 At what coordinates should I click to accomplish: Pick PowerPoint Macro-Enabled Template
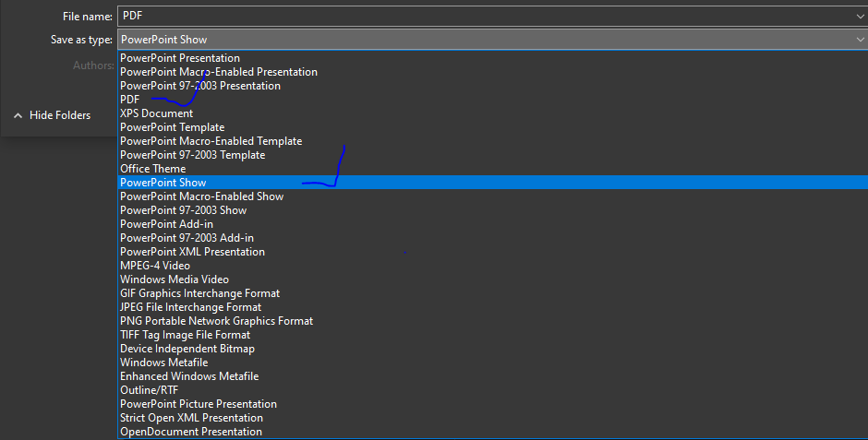coord(493,141)
